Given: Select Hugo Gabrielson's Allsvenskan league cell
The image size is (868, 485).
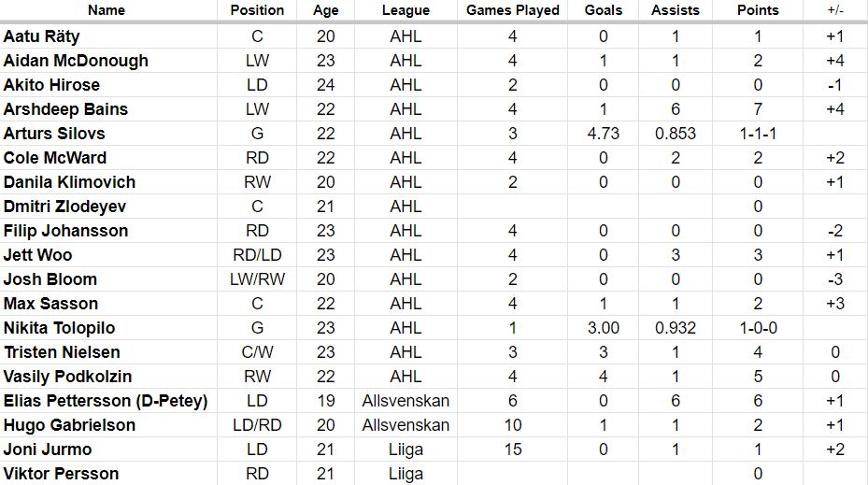Looking at the screenshot, I should [406, 425].
